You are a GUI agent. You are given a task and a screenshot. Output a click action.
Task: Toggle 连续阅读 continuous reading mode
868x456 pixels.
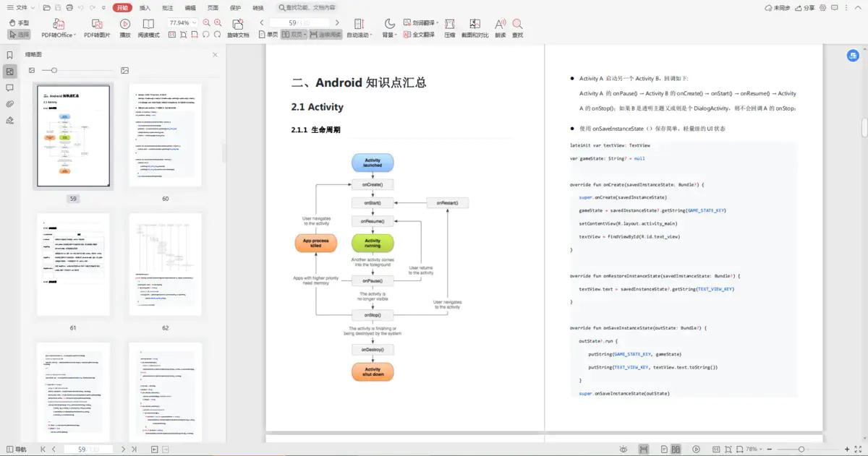pyautogui.click(x=325, y=34)
